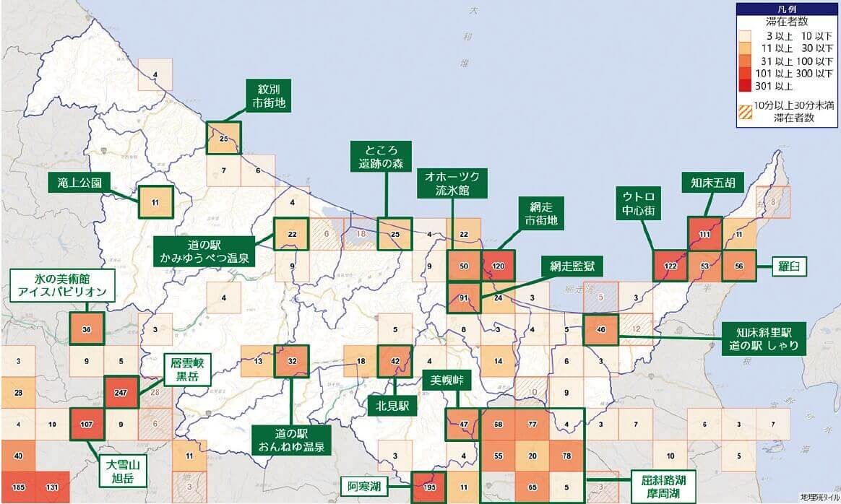Select the grid cell with value 122
The height and width of the screenshot is (504, 841).
click(670, 266)
